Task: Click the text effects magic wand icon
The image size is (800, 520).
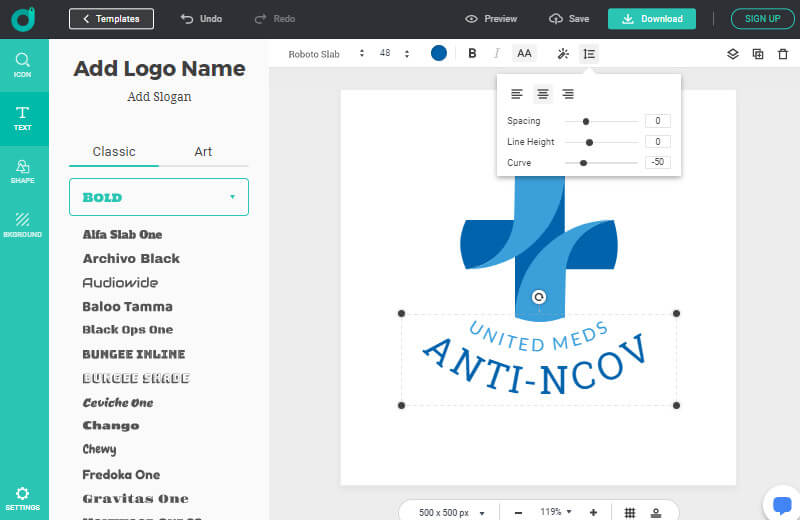Action: [x=563, y=54]
